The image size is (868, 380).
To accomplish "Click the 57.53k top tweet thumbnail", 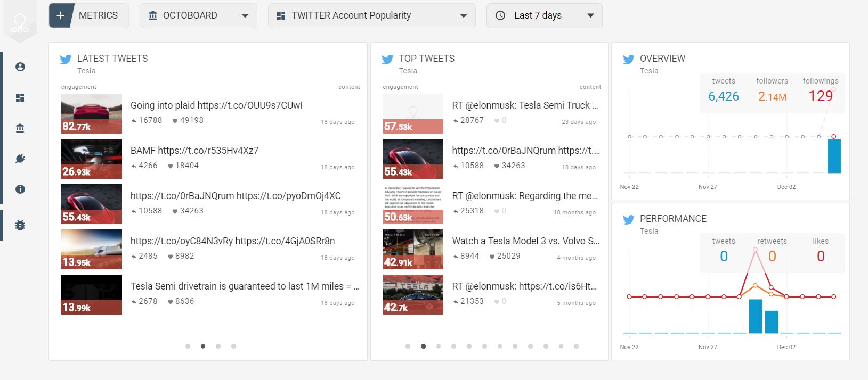I will (413, 113).
